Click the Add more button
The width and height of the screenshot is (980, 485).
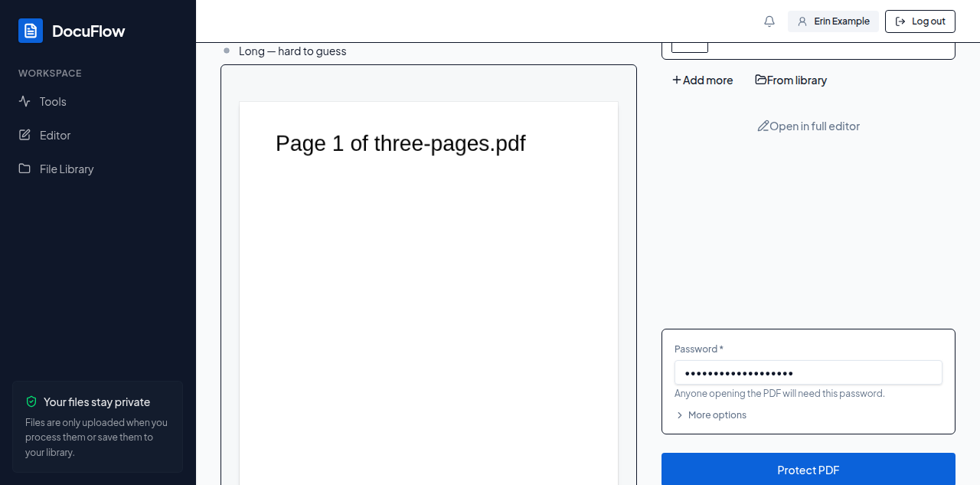coord(702,80)
